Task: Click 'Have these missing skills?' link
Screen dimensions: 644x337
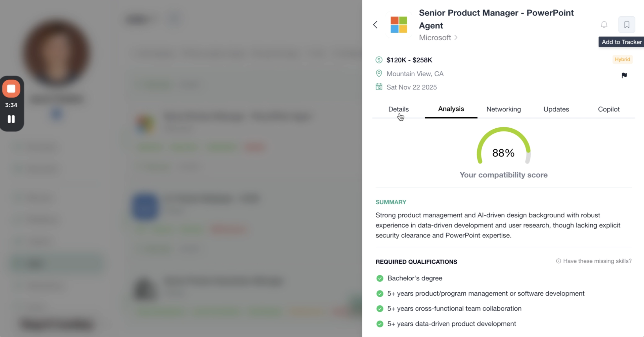Action: [x=594, y=261]
